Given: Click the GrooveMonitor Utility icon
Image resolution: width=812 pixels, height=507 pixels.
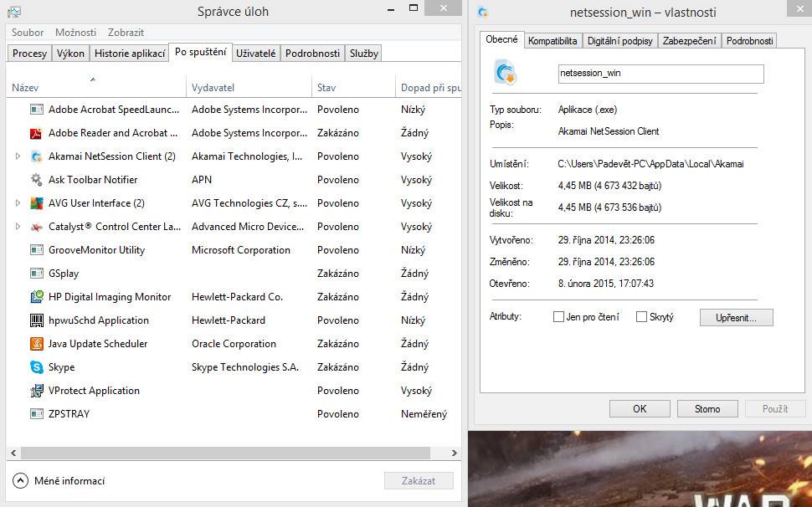Looking at the screenshot, I should (36, 250).
